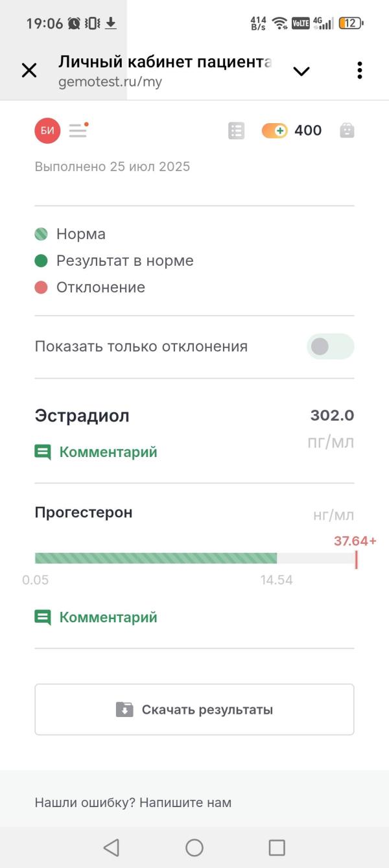This screenshot has width=389, height=868.
Task: Select the Эстрадиол result row
Action: [194, 430]
